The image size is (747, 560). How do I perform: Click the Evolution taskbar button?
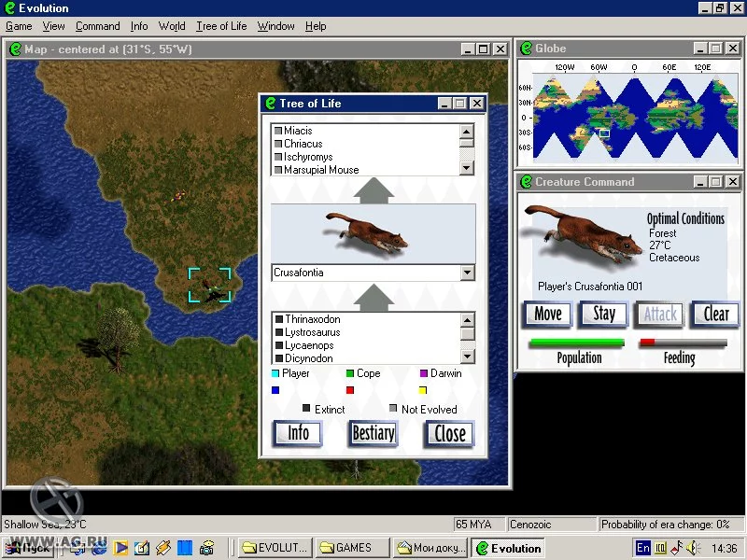pos(508,548)
